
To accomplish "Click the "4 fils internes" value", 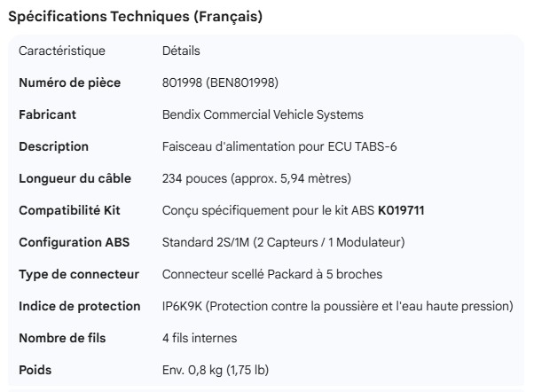I will click(200, 338).
